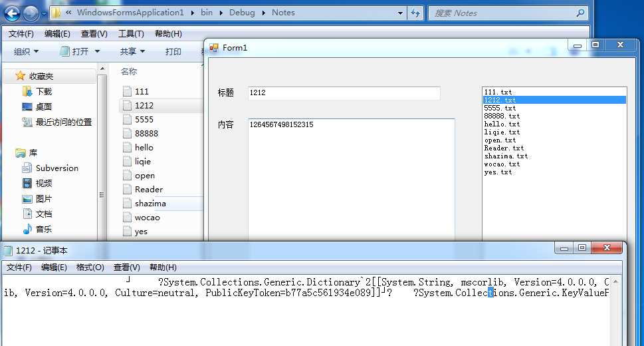The image size is (644, 346).
Task: Open the address bar history dropdown arrow
Action: click(x=400, y=13)
